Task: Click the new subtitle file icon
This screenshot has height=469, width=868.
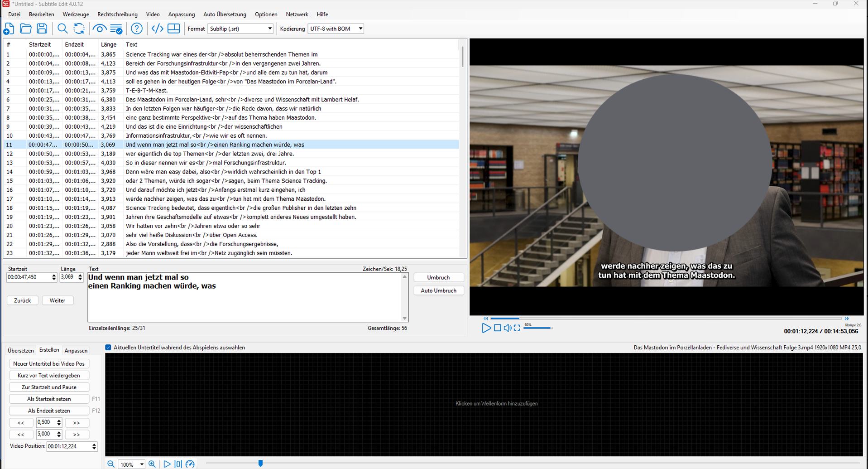Action: tap(9, 29)
